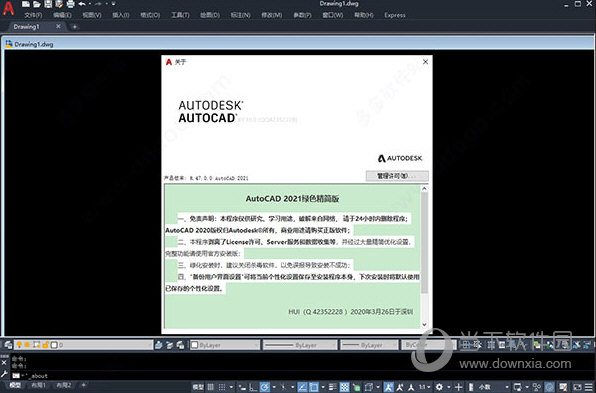Screen dimensions: 596x393
Task: Open the undo history dropdown arrow
Action: pyautogui.click(x=90, y=4)
